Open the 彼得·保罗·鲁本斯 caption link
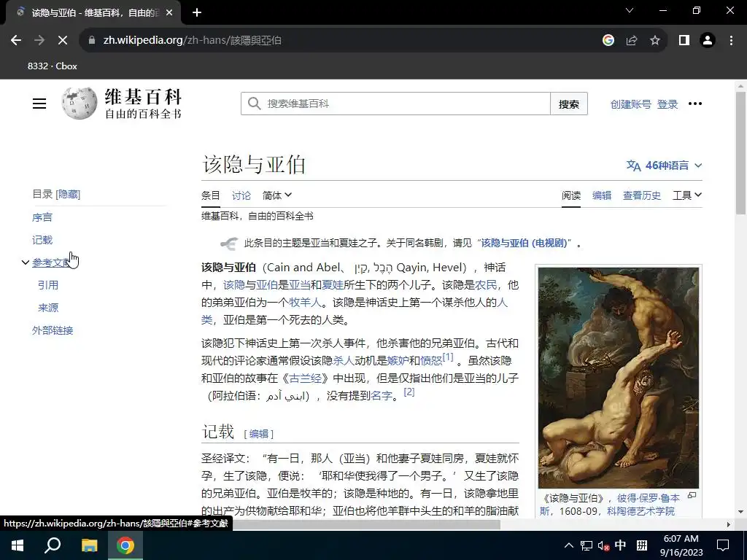This screenshot has width=747, height=560. tap(649, 498)
